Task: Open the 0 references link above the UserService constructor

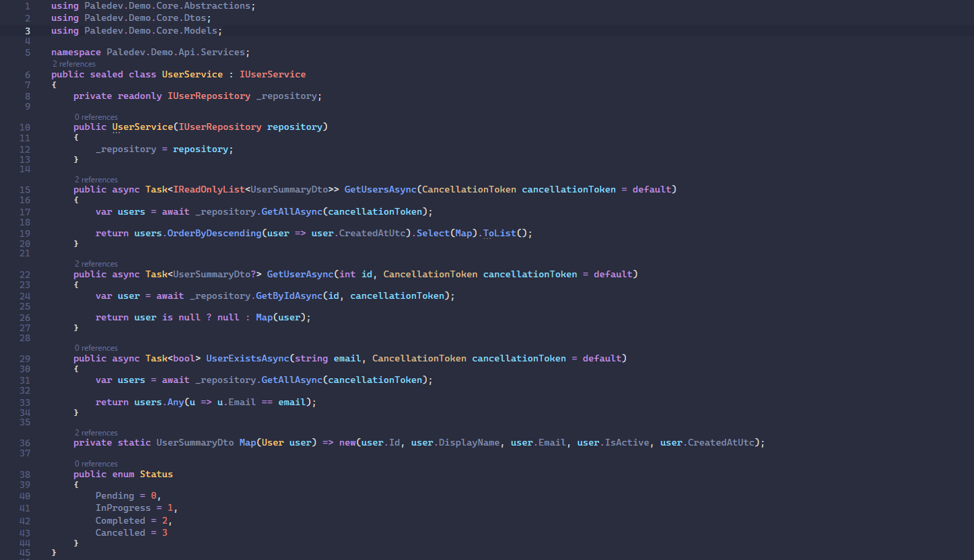Action: [x=96, y=117]
